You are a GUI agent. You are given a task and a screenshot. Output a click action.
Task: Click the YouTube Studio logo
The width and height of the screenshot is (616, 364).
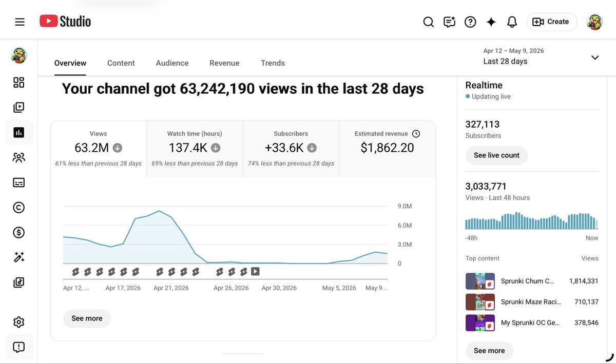point(65,22)
